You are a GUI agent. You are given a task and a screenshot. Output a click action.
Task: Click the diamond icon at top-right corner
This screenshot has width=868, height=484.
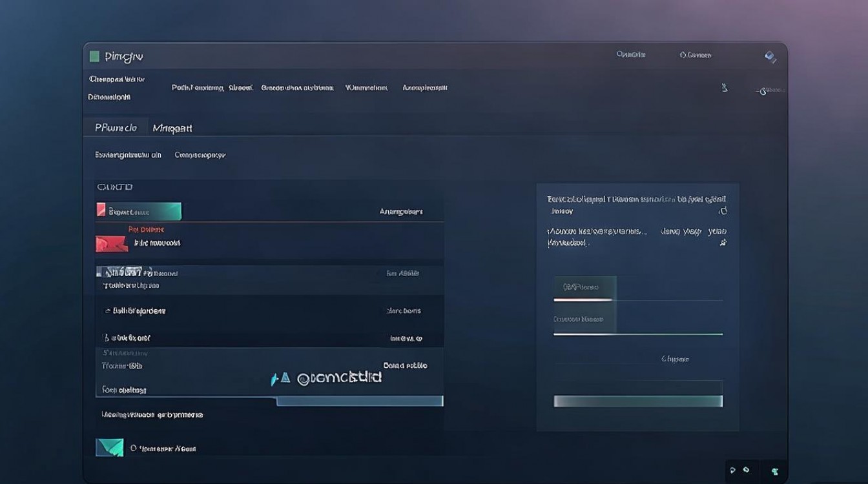[770, 57]
